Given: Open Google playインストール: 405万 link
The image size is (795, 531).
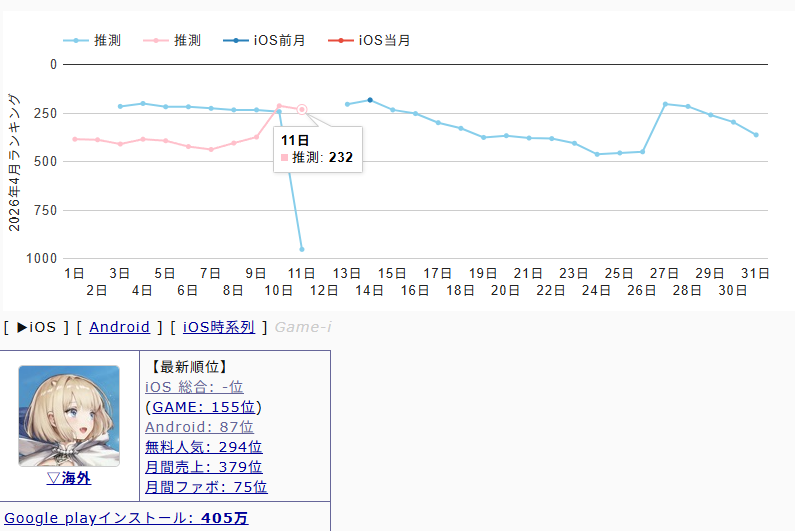Looking at the screenshot, I should pyautogui.click(x=126, y=518).
